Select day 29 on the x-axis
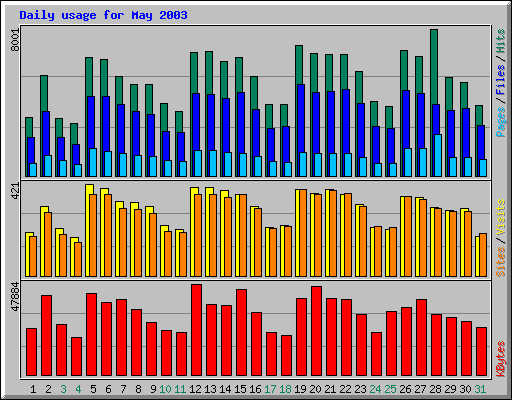Screen dimensions: 512x400 pos(450,389)
